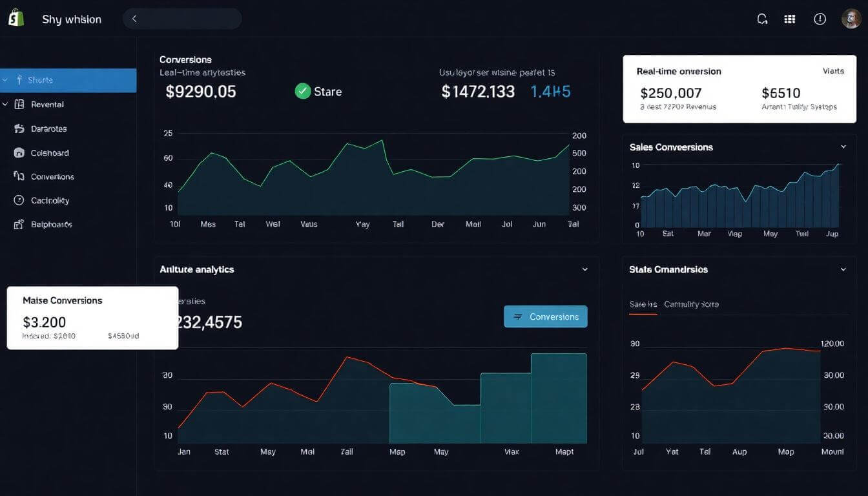The image size is (868, 496).
Task: Click the back arrow search field
Action: (x=182, y=19)
